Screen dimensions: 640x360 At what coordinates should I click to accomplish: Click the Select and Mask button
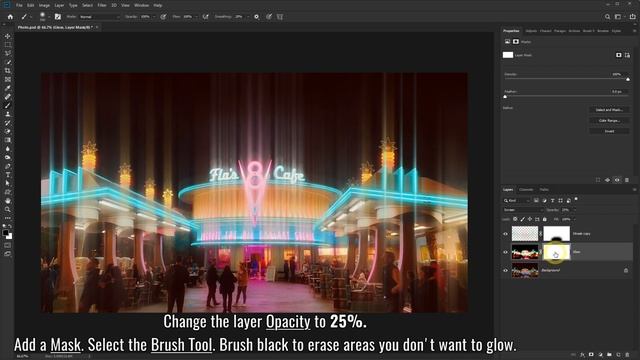tap(609, 110)
